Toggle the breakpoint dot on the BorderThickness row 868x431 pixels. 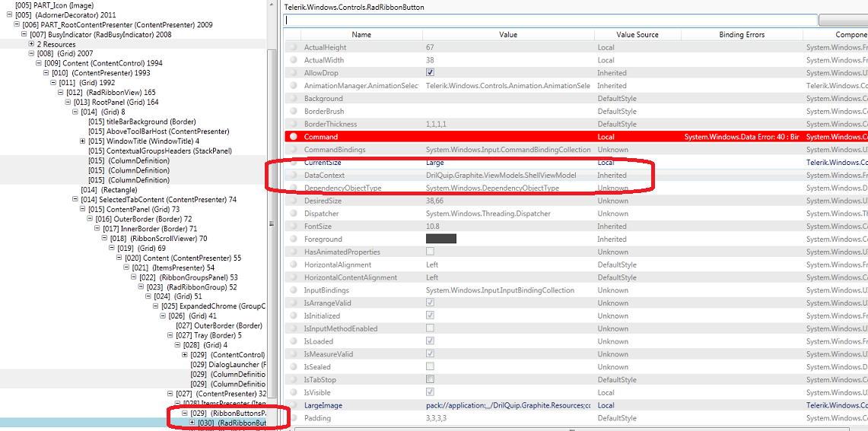[x=294, y=124]
